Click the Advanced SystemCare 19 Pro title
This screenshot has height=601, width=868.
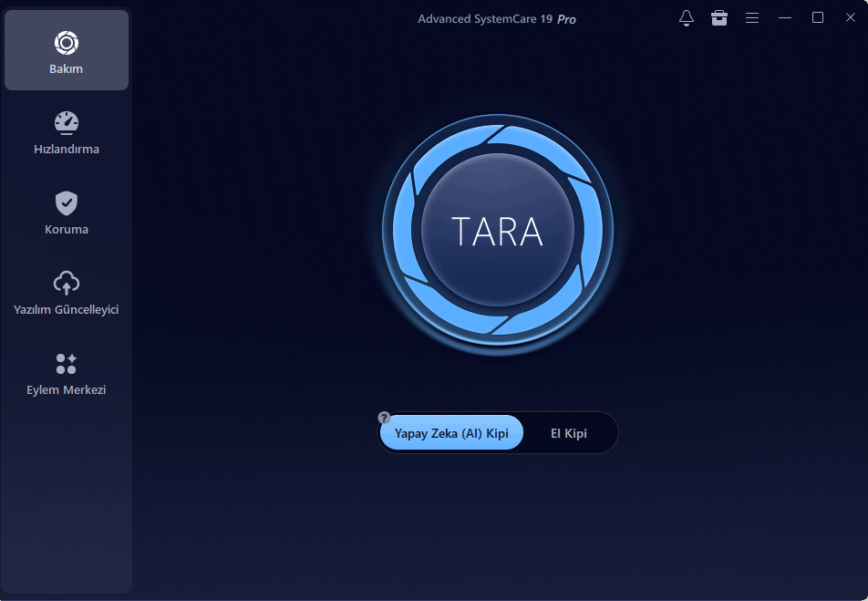coord(497,19)
